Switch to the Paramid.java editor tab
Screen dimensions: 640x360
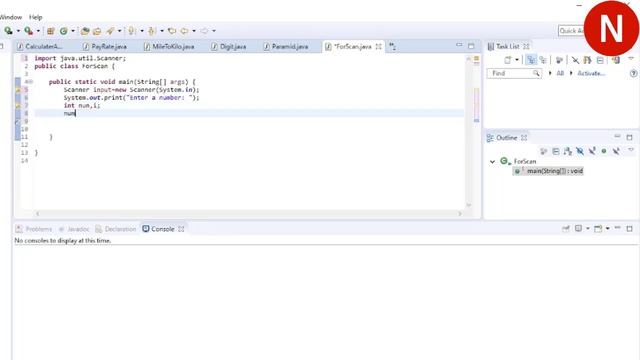coord(286,47)
